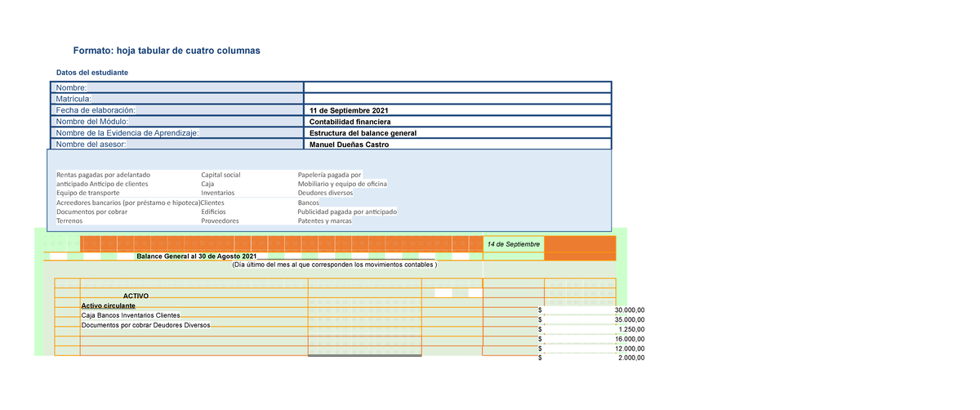
Task: Select 'Balance General al 30 de Agosto 2021'
Action: pos(196,256)
